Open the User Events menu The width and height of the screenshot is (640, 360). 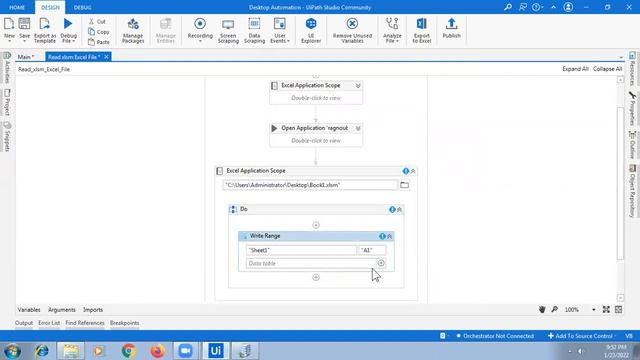point(280,30)
